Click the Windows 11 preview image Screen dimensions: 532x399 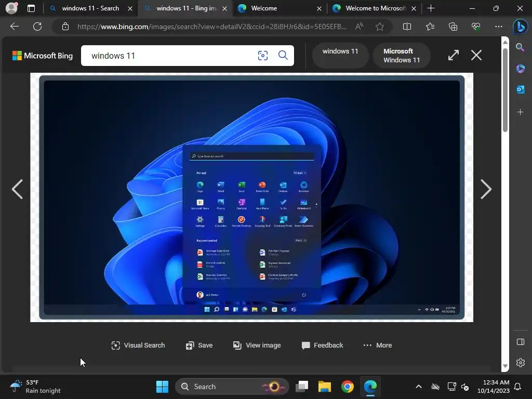click(x=252, y=197)
